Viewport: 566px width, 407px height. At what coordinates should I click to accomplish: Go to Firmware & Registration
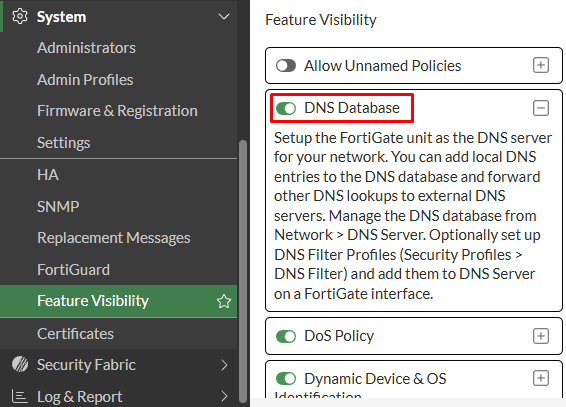[x=117, y=111]
